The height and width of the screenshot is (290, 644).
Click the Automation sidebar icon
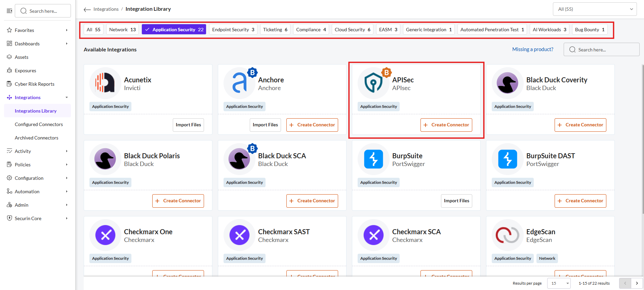(x=9, y=192)
